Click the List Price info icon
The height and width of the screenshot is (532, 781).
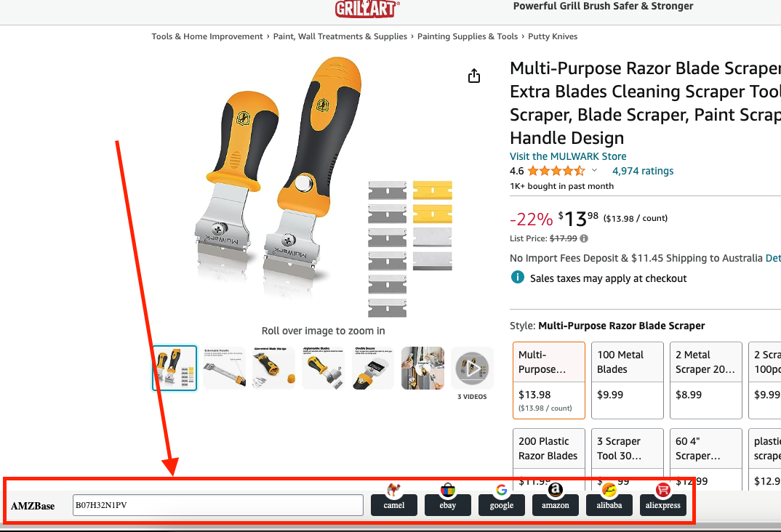(x=584, y=238)
